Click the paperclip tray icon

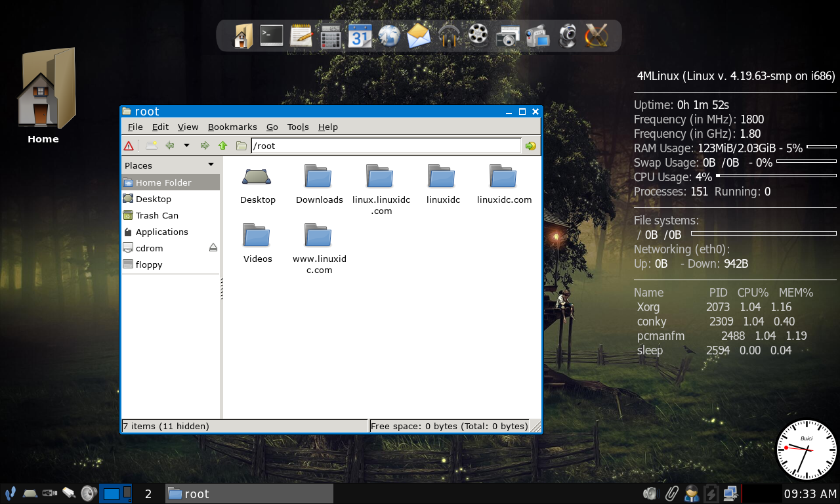(x=671, y=493)
